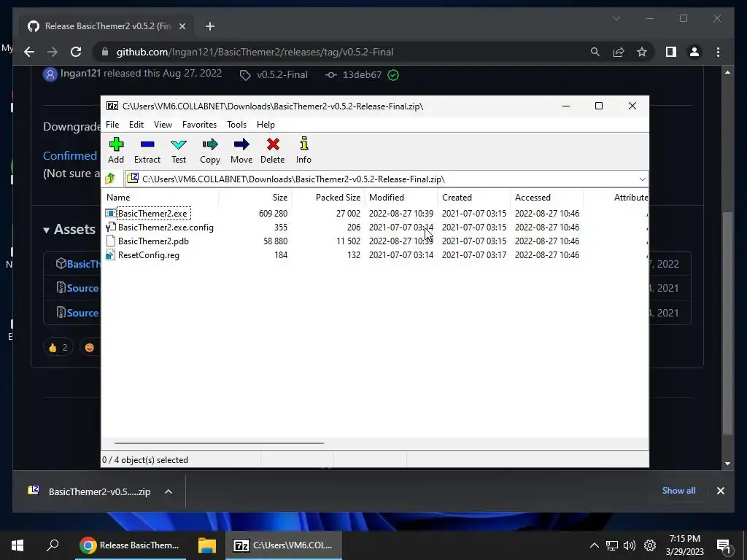
Task: Open the View menu in 7-Zip
Action: tap(163, 124)
